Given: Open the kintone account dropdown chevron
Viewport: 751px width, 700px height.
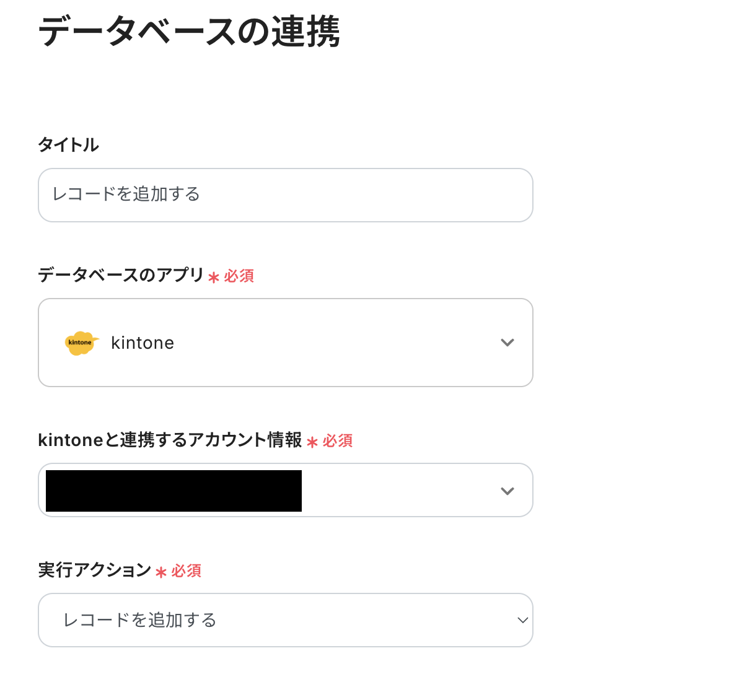Looking at the screenshot, I should pyautogui.click(x=507, y=491).
